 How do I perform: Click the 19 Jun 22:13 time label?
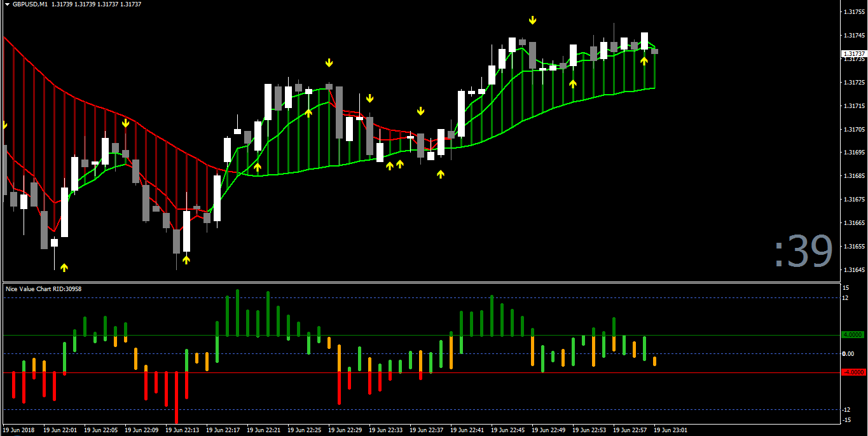coord(182,430)
